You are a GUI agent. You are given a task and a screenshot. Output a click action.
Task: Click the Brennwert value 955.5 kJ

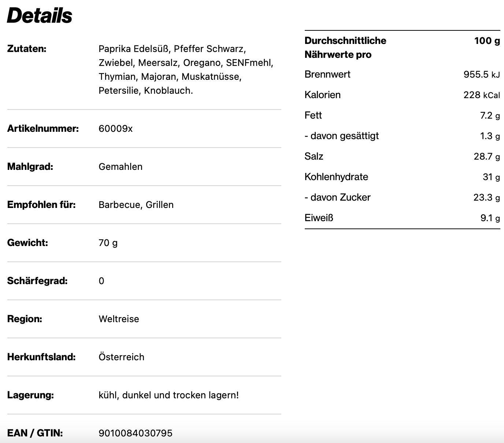481,74
